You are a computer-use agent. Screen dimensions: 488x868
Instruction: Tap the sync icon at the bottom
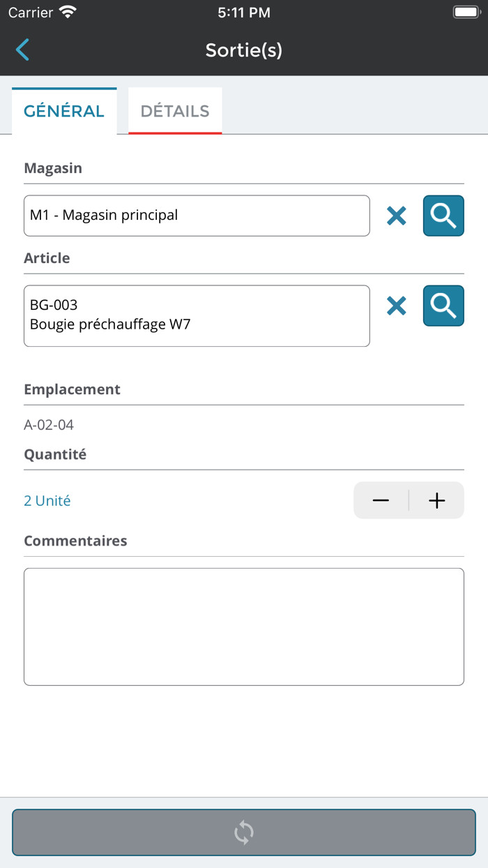(243, 832)
